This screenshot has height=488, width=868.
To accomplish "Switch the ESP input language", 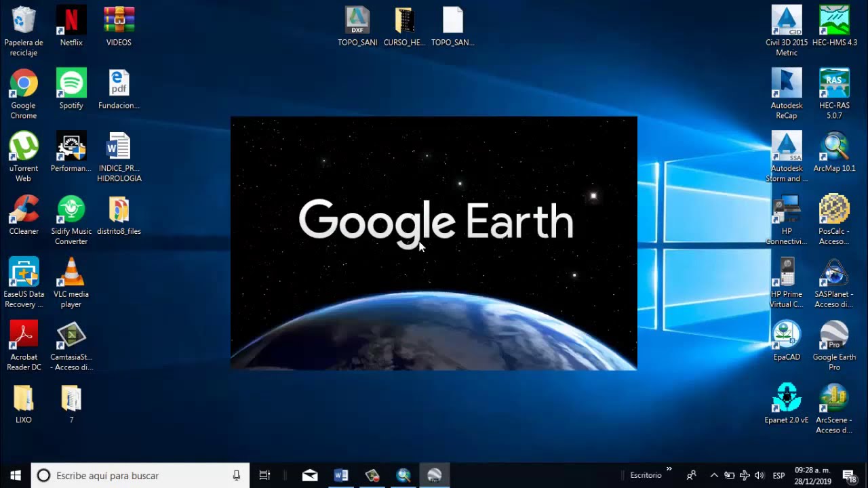I will coord(778,475).
